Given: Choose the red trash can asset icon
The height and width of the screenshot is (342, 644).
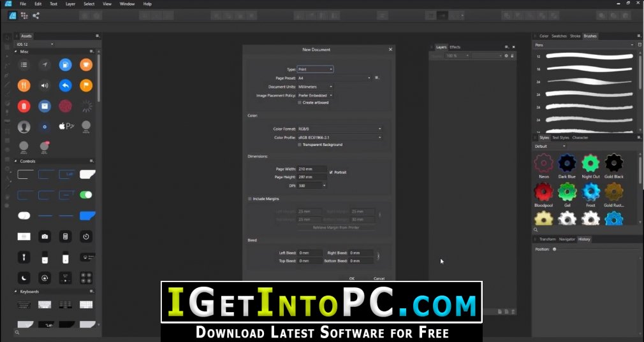Looking at the screenshot, I should click(24, 106).
